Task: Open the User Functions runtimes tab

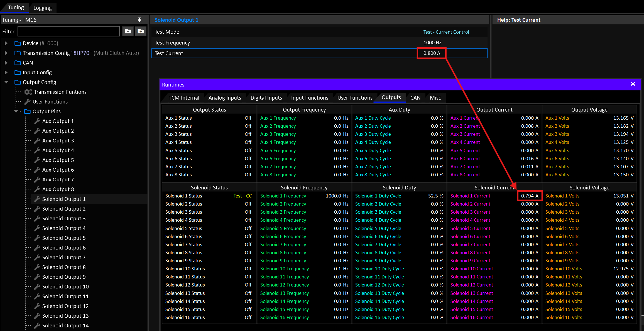Action: pyautogui.click(x=355, y=98)
